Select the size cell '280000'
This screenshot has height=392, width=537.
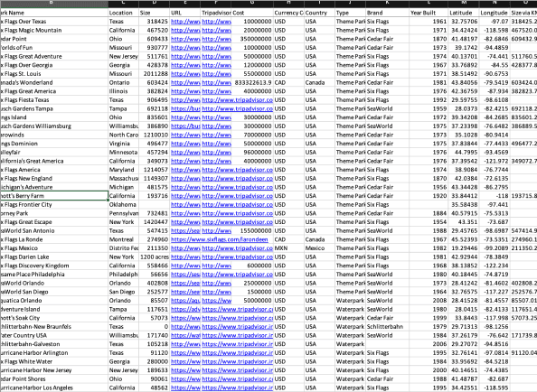click(x=154, y=361)
